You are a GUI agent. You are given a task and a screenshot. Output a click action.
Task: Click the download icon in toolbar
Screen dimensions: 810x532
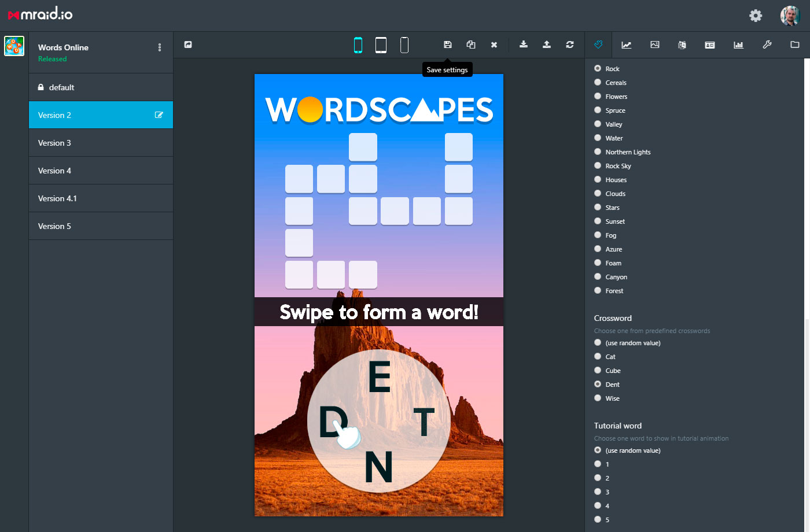(x=524, y=45)
